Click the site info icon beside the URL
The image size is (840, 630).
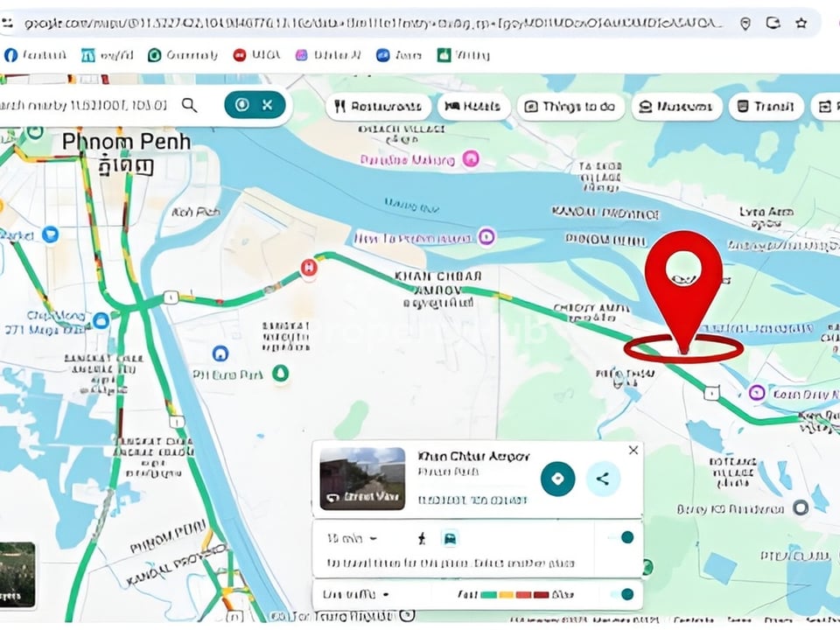pos(7,23)
